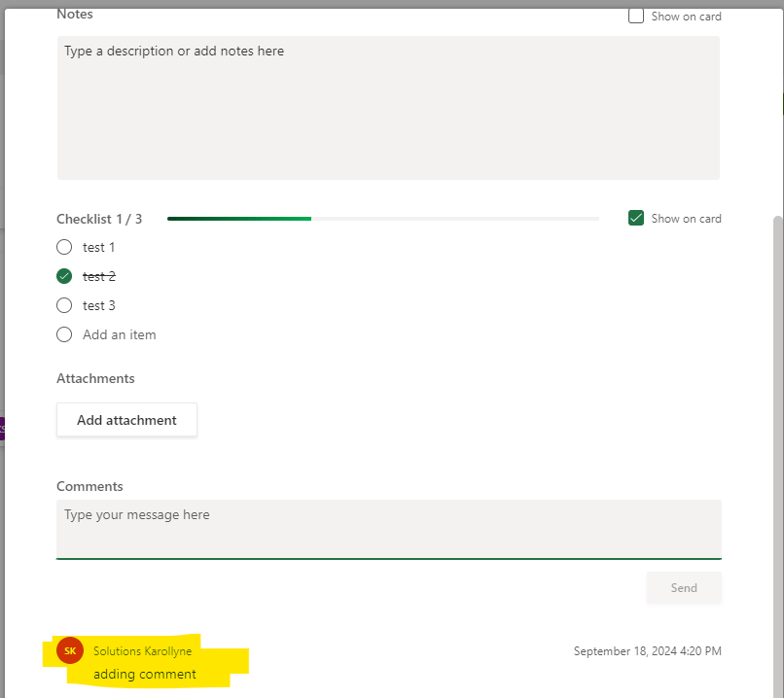The image size is (784, 698).
Task: Uncheck Show on card for Checklist
Action: (635, 219)
